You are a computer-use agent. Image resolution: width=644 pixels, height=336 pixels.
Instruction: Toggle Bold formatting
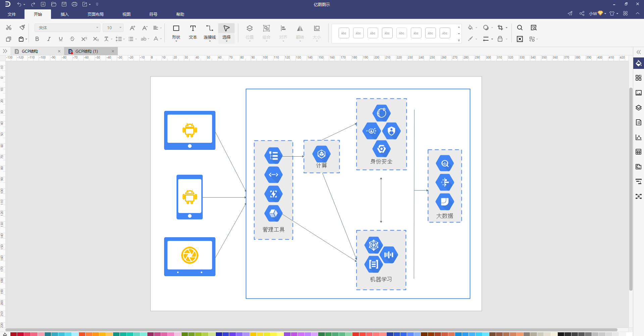(x=37, y=39)
